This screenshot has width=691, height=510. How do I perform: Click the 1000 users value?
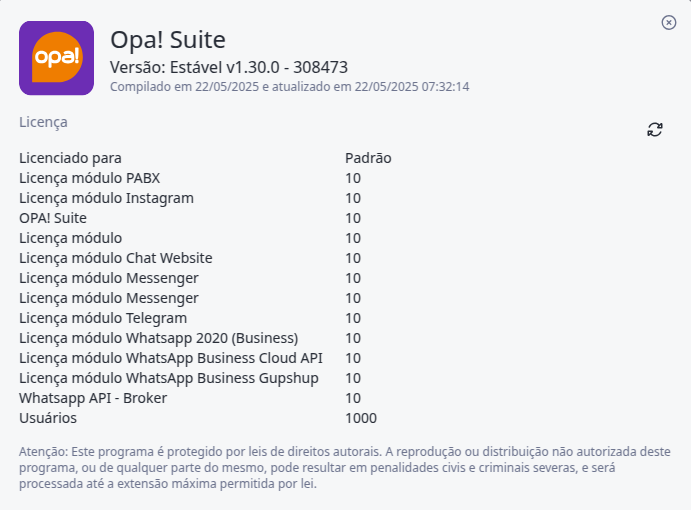point(361,418)
